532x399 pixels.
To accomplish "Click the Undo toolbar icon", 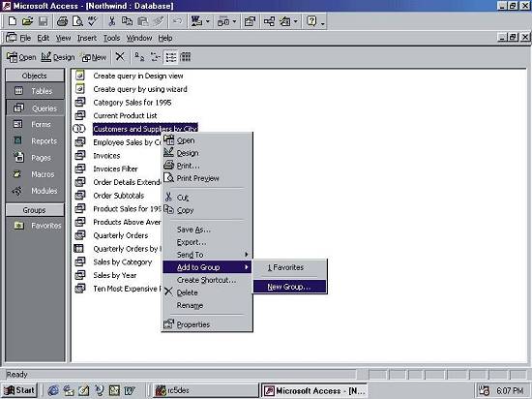I will pos(177,21).
